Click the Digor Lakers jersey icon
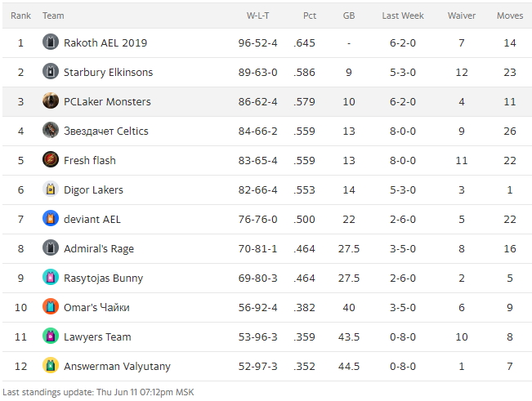Viewport: 532px width, 401px height. (x=51, y=189)
